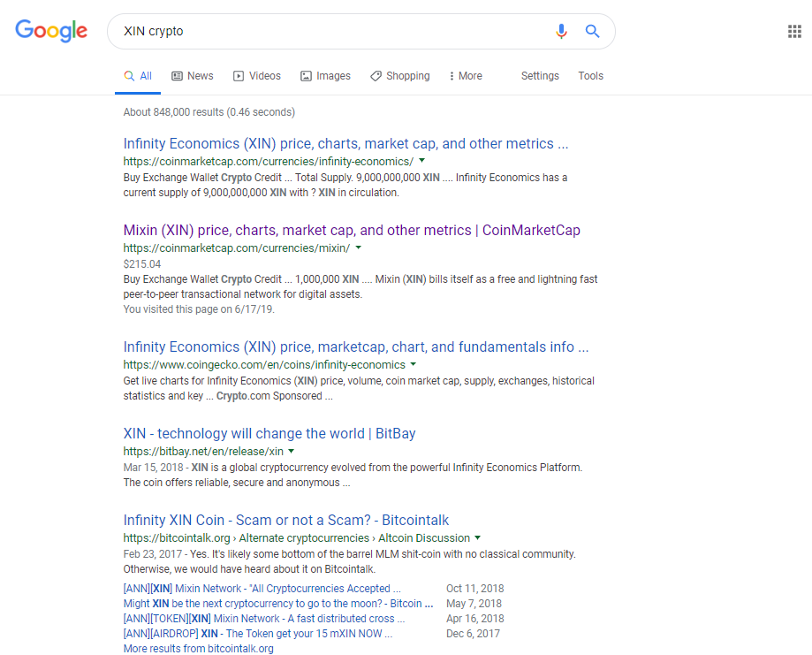Open the Shopping tab
This screenshot has width=812, height=655.
point(399,76)
